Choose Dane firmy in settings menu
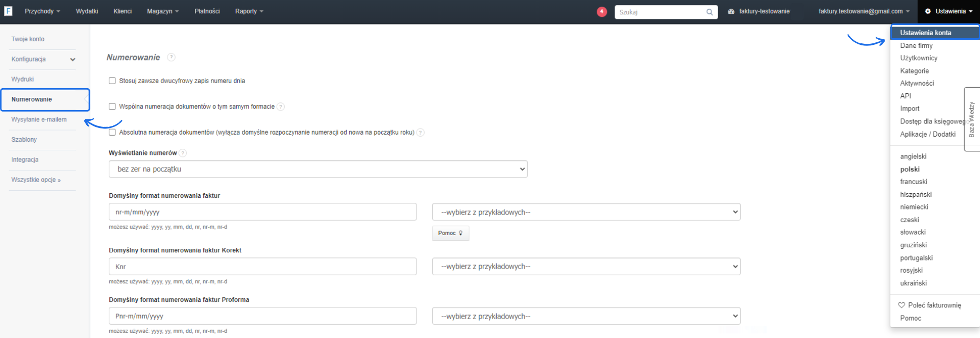The width and height of the screenshot is (980, 338). click(x=916, y=45)
